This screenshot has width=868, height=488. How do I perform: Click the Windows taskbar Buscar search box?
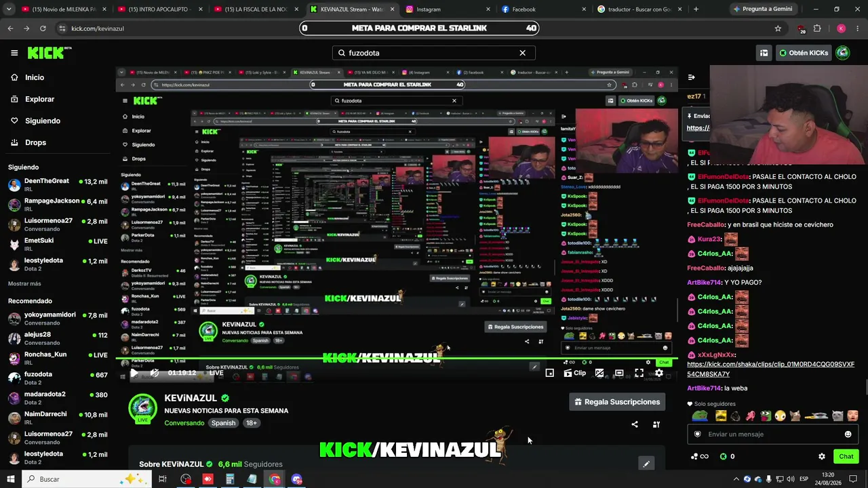coord(88,479)
